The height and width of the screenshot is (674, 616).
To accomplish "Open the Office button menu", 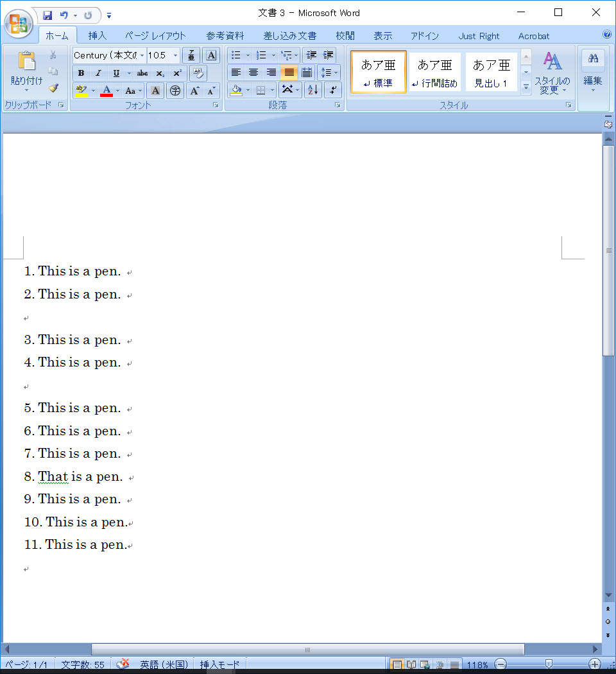I will (x=19, y=23).
